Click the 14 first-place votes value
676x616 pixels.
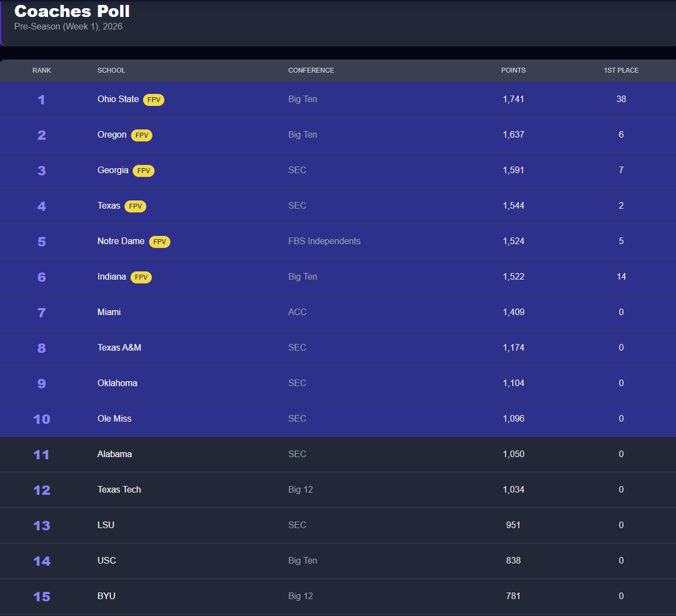621,276
